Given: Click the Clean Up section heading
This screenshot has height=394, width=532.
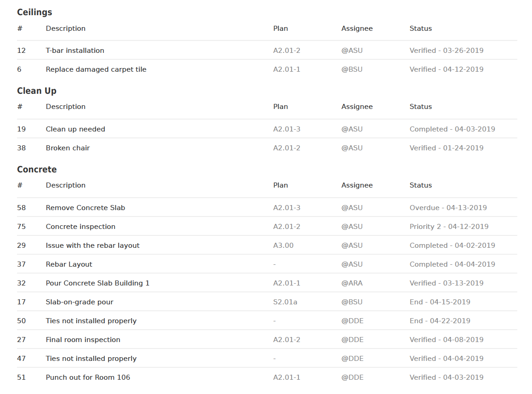Looking at the screenshot, I should click(x=37, y=91).
